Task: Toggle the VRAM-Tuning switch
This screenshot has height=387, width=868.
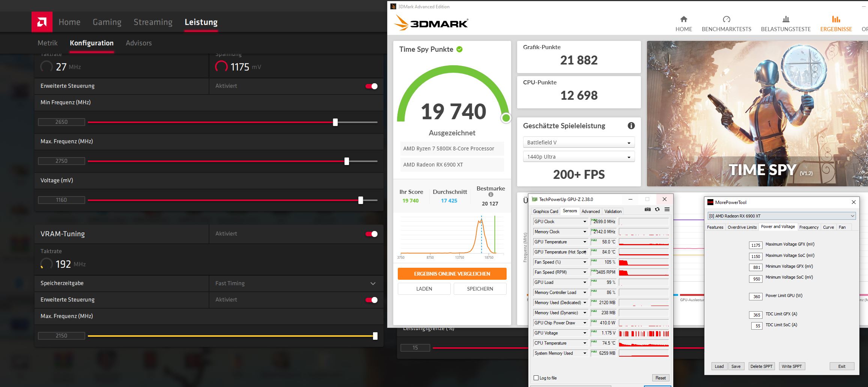Action: 372,234
